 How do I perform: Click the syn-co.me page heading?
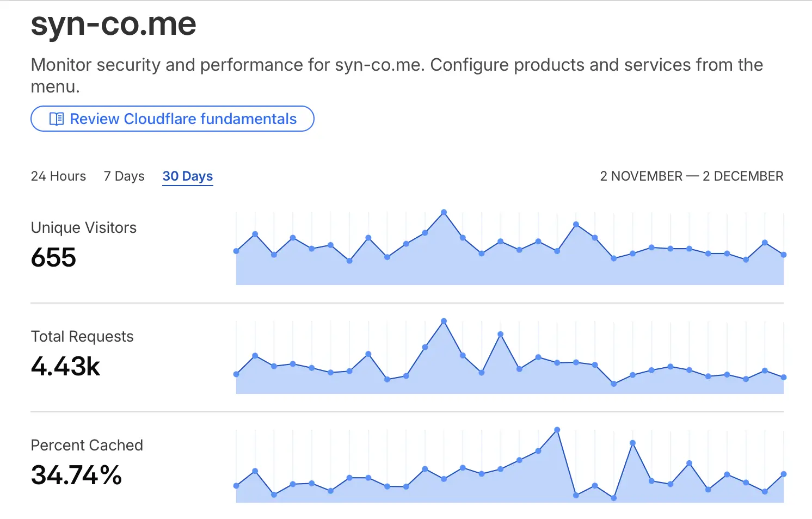click(113, 24)
